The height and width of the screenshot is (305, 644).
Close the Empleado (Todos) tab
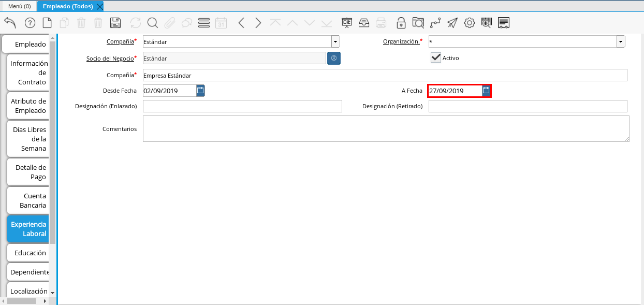pyautogui.click(x=100, y=6)
